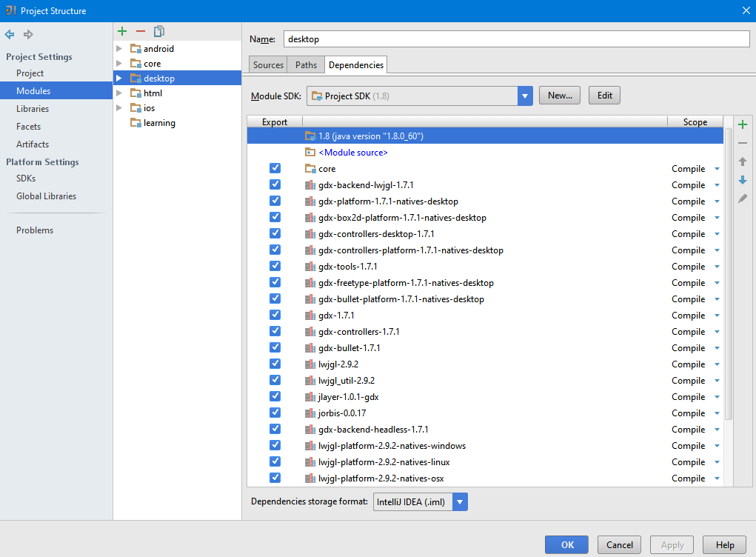The image size is (756, 557).
Task: Click the minus icon to remove selected dependency
Action: click(x=743, y=142)
